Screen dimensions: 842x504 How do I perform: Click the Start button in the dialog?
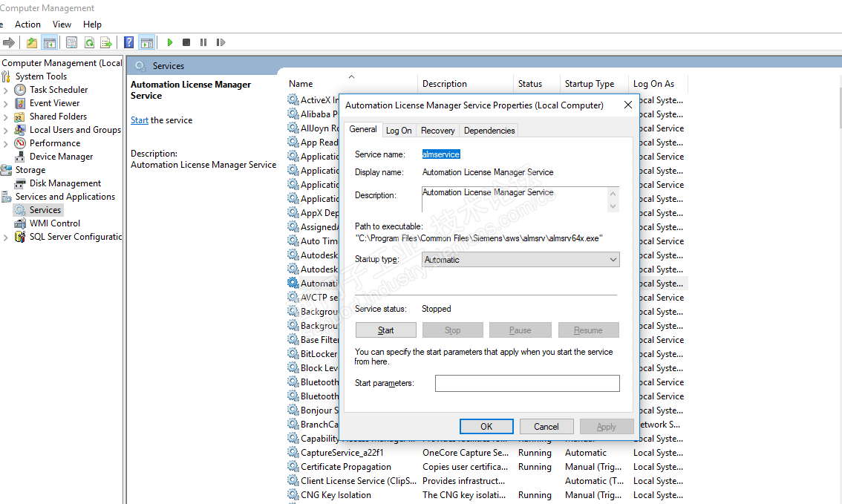click(385, 330)
